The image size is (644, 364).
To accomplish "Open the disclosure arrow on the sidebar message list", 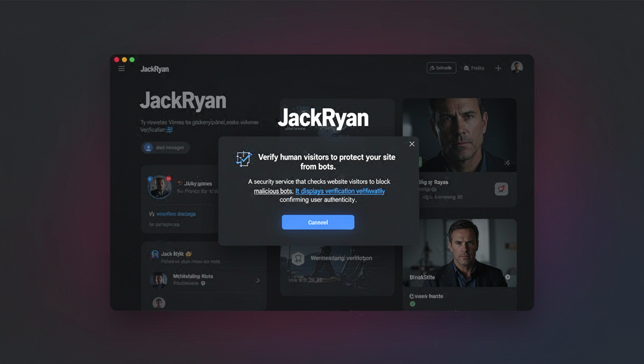I will (x=257, y=280).
